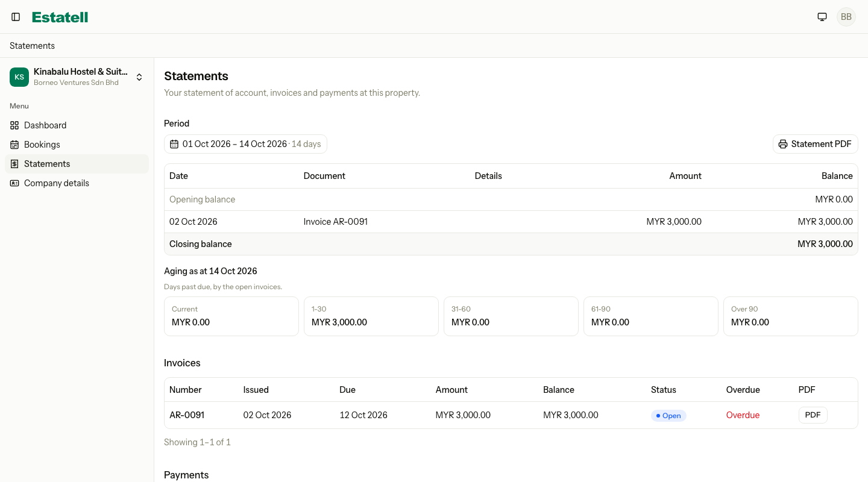Image resolution: width=868 pixels, height=482 pixels.
Task: Click the 1-30 aging card
Action: [x=371, y=316]
